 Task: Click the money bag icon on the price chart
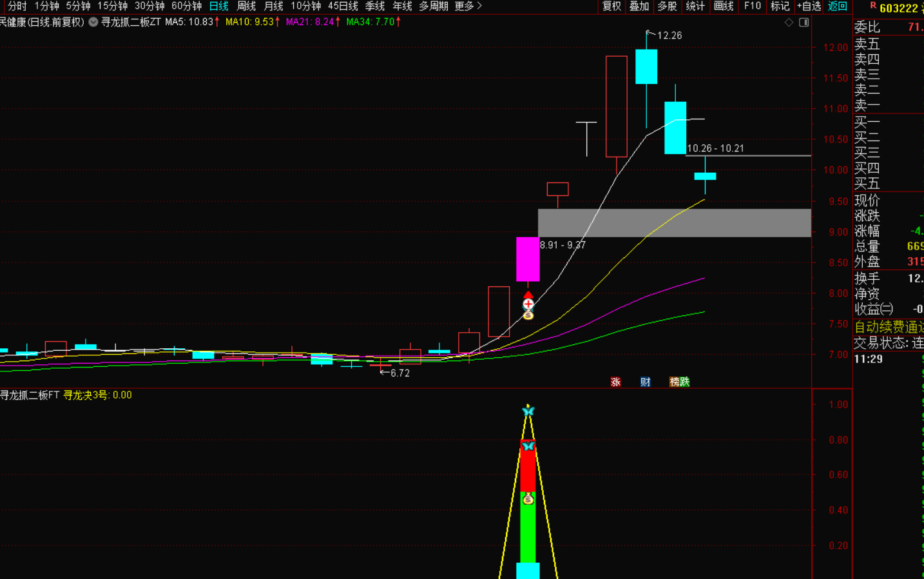coord(528,315)
